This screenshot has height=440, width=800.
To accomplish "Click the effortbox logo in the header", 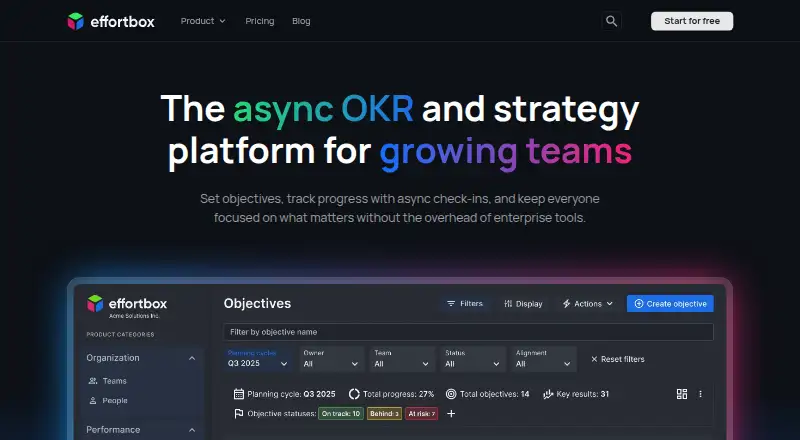I will tap(111, 21).
